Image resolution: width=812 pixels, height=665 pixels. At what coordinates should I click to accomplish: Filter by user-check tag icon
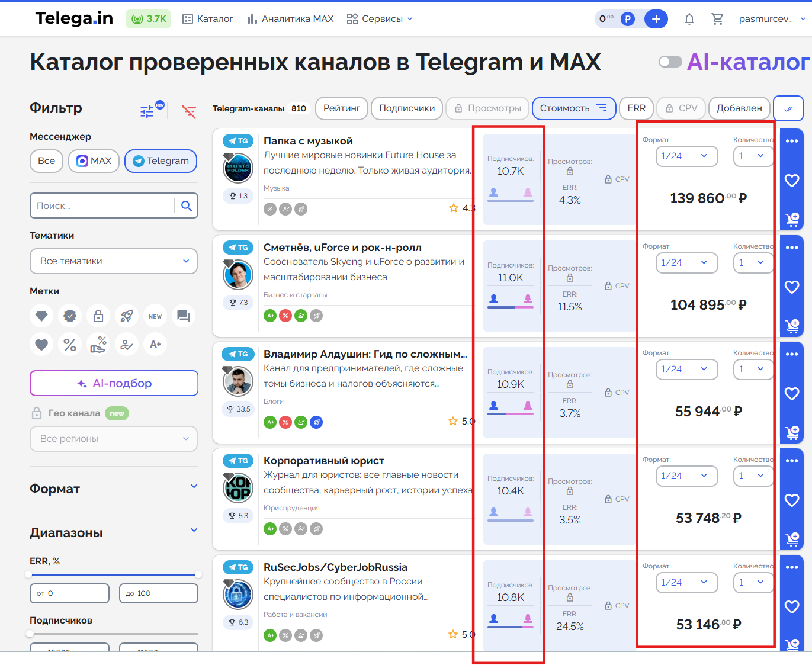click(x=127, y=345)
